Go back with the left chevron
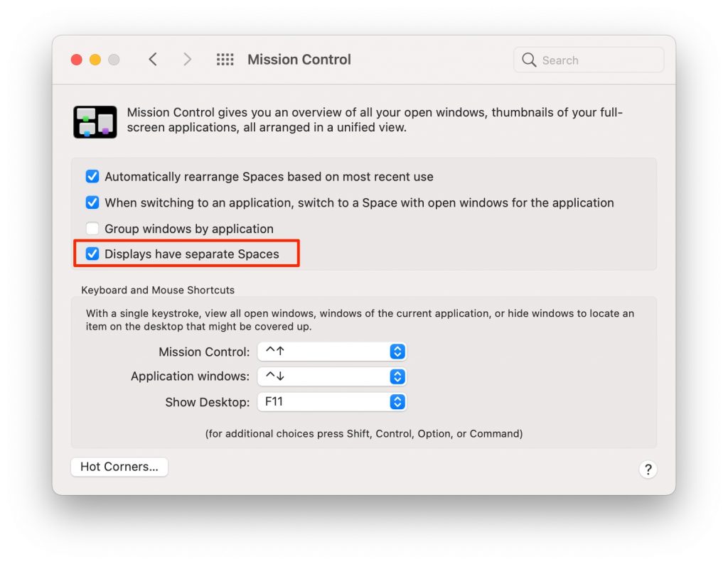The image size is (728, 564). 153,60
